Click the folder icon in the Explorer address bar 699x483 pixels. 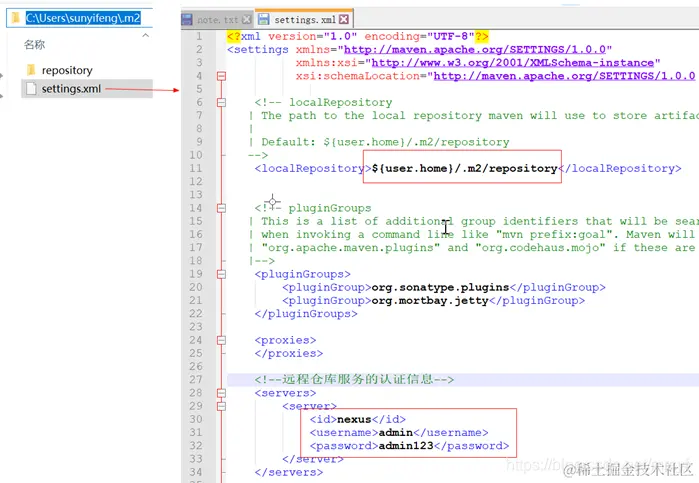(x=16, y=18)
